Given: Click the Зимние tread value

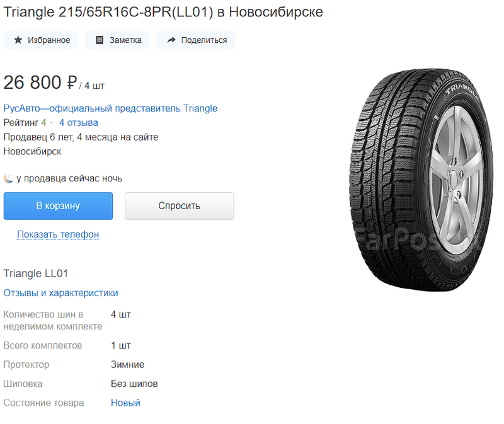Looking at the screenshot, I should [x=127, y=365].
